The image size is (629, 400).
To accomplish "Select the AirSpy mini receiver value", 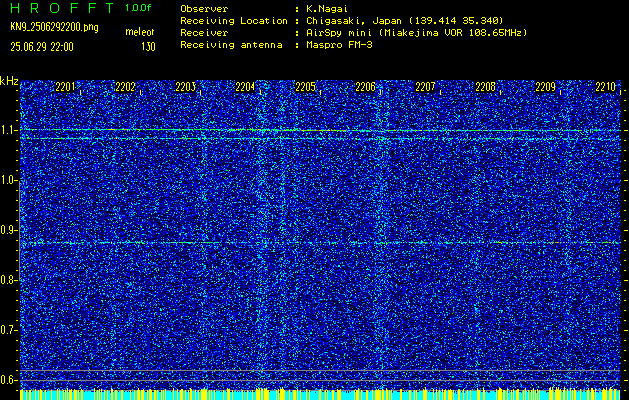I will (x=416, y=33).
